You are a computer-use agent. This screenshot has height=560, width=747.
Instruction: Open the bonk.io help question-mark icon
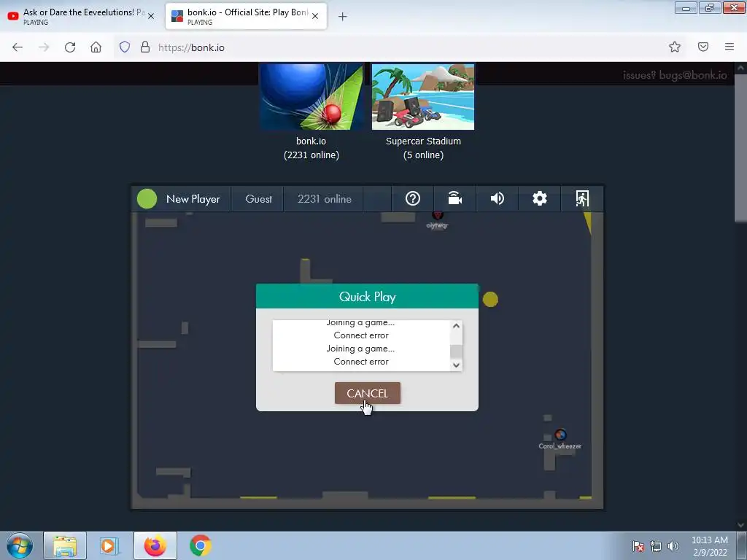pos(413,198)
